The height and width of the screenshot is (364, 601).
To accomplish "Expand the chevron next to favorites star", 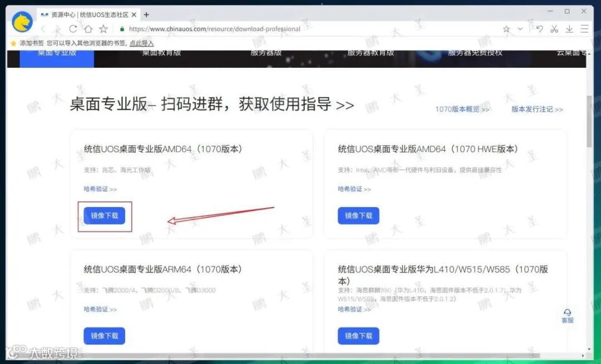I will 520,29.
